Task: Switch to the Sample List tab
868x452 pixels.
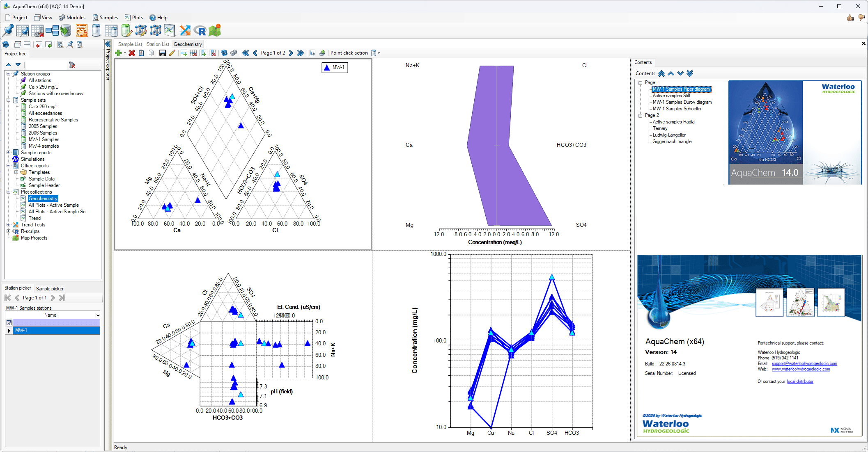Action: tap(130, 44)
